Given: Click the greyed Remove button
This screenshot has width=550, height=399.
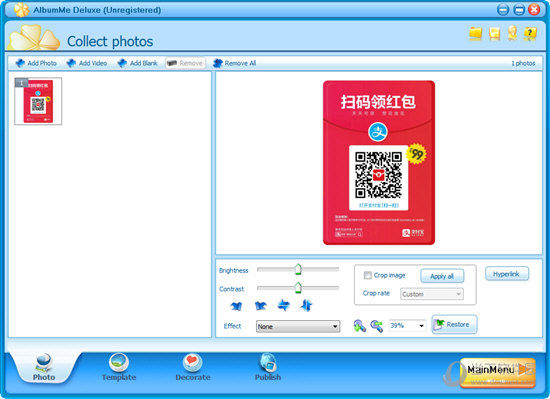Looking at the screenshot, I should click(185, 63).
